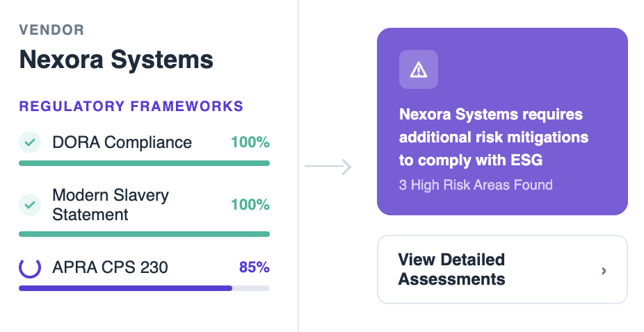The width and height of the screenshot is (644, 332).
Task: Click the APRA CPS 230 loading spinner icon
Action: tap(29, 267)
